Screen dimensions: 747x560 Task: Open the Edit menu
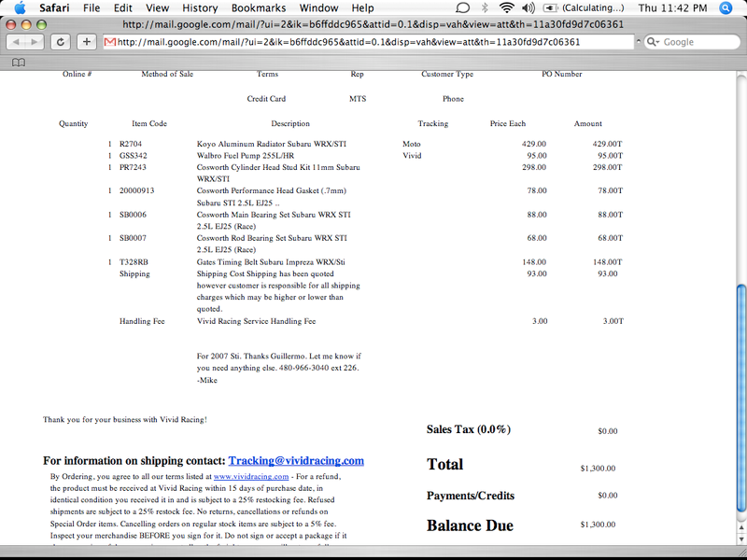123,8
